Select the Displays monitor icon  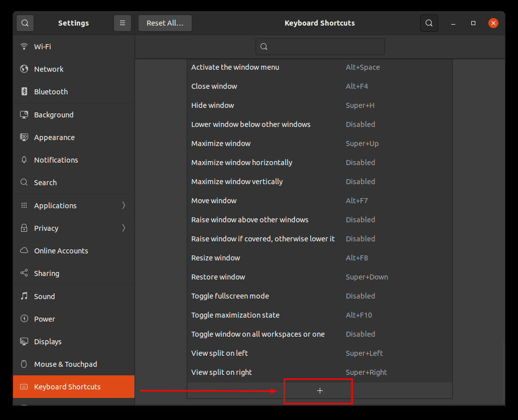24,341
